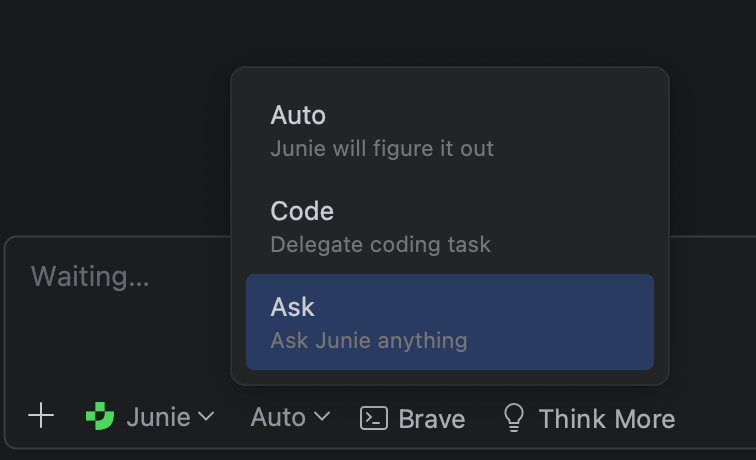Select Auto in the mode popup

298,116
